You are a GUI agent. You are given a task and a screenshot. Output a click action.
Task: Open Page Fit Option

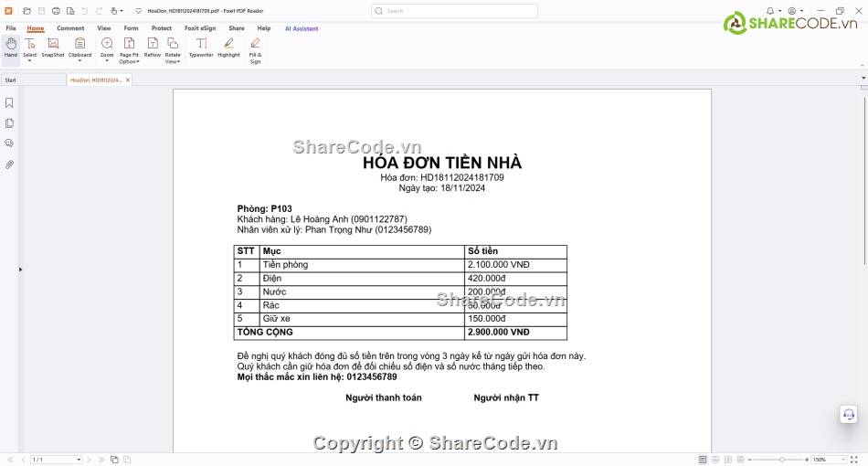point(129,50)
